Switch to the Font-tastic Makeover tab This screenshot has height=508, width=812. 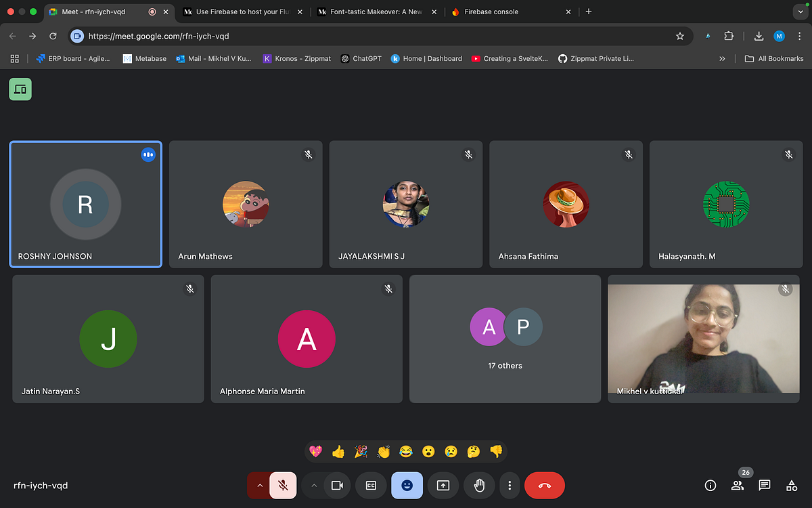[x=376, y=12]
